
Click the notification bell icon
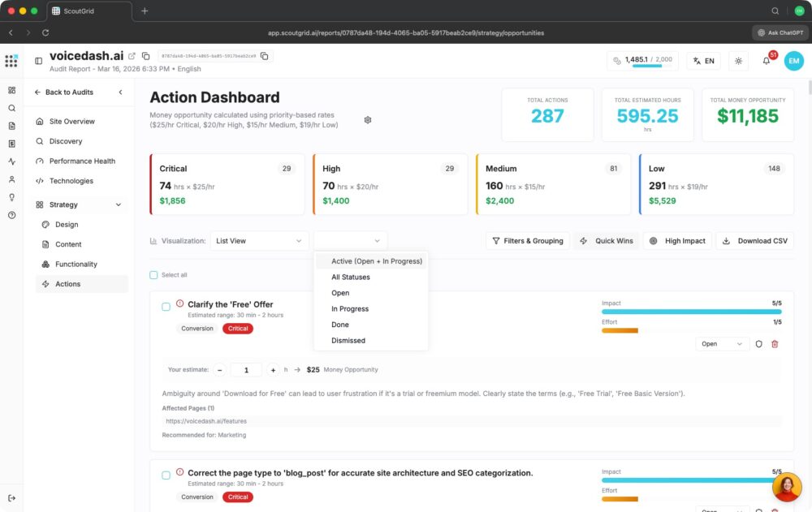pyautogui.click(x=766, y=61)
